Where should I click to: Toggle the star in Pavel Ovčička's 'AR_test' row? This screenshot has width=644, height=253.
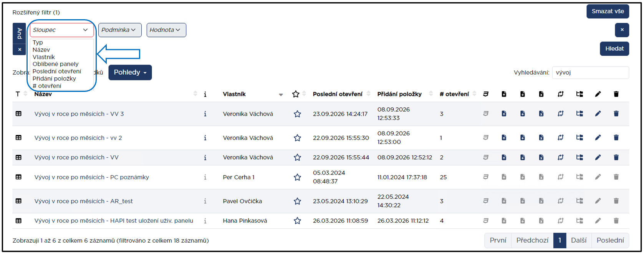[x=297, y=201]
